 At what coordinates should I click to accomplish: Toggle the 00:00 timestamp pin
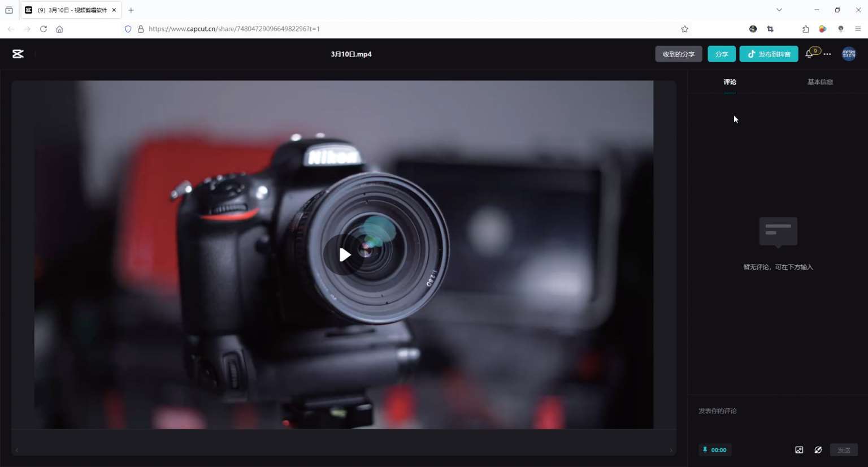pos(715,450)
